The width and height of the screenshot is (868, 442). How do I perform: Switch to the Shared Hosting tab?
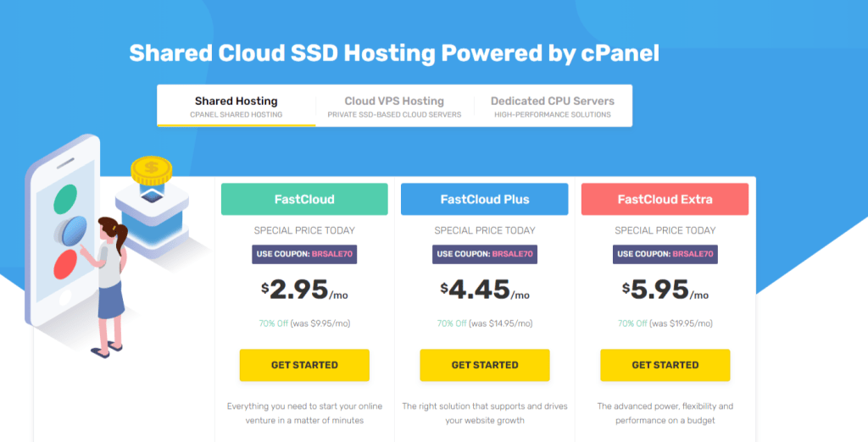click(x=236, y=106)
